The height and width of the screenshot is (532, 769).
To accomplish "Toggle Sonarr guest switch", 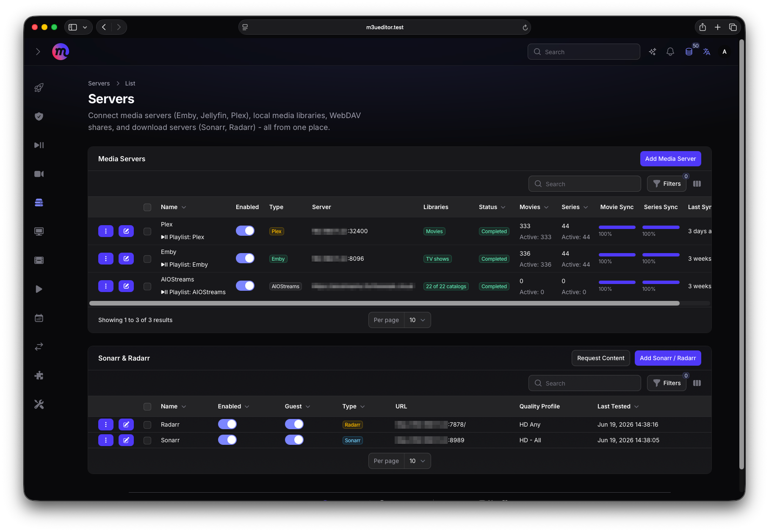I will pyautogui.click(x=294, y=440).
